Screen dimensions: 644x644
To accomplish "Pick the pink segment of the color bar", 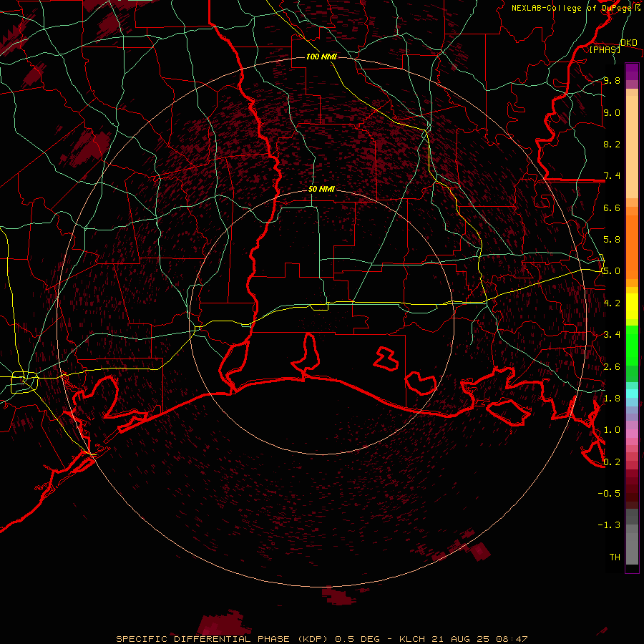I will click(632, 434).
